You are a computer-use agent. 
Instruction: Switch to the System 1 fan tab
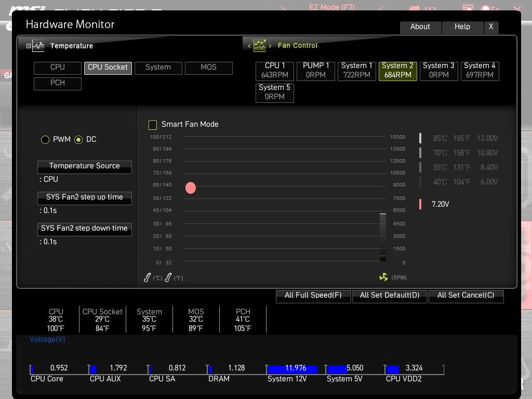(357, 71)
